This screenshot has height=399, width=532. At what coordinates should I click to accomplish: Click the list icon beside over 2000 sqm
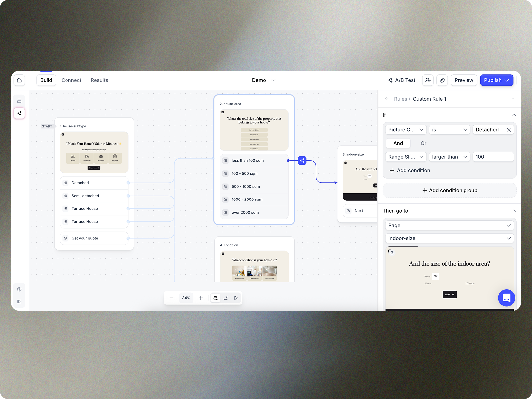[225, 213]
